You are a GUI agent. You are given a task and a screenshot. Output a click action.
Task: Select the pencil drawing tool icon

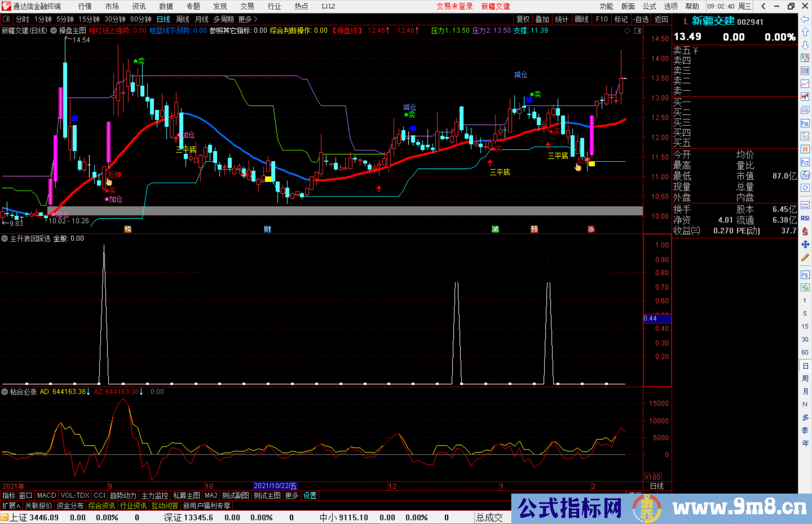pyautogui.click(x=805, y=257)
